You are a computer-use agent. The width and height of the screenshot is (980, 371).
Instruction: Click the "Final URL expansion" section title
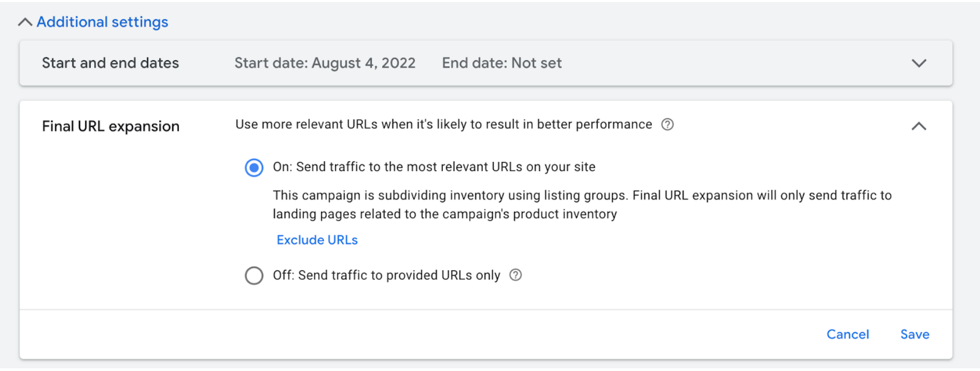tap(110, 126)
